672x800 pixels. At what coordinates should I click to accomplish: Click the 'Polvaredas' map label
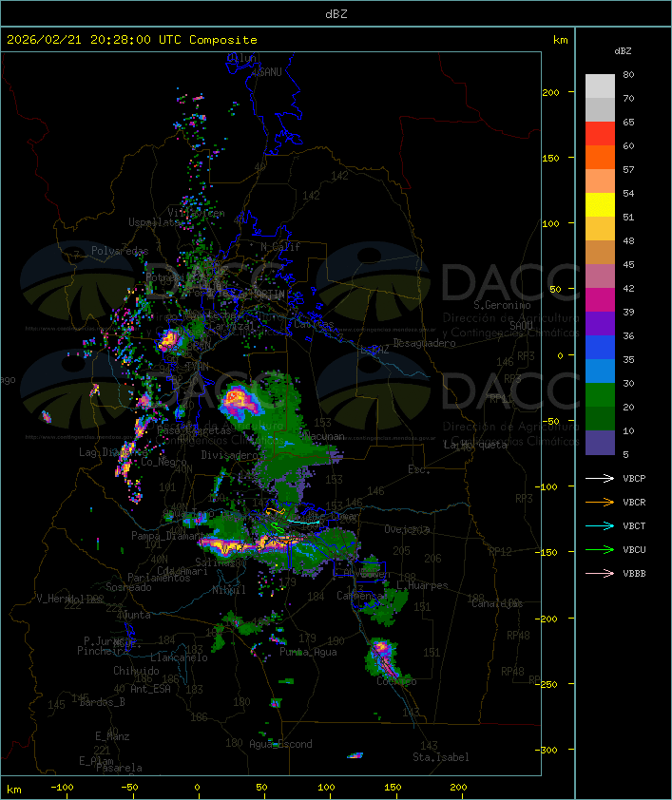tap(120, 251)
